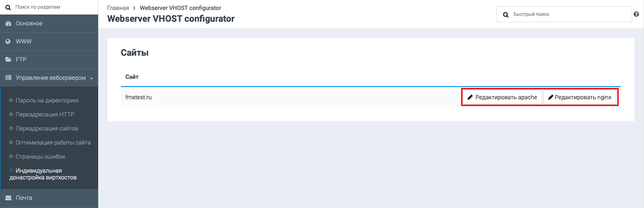The height and width of the screenshot is (208, 644).
Task: Click the Главная breadcrumb link
Action: coord(118,8)
